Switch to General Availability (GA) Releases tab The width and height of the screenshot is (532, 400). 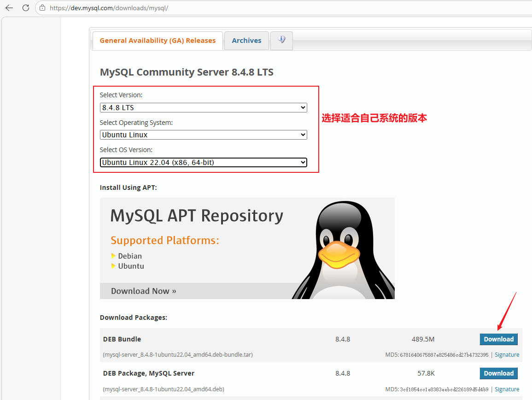point(158,41)
